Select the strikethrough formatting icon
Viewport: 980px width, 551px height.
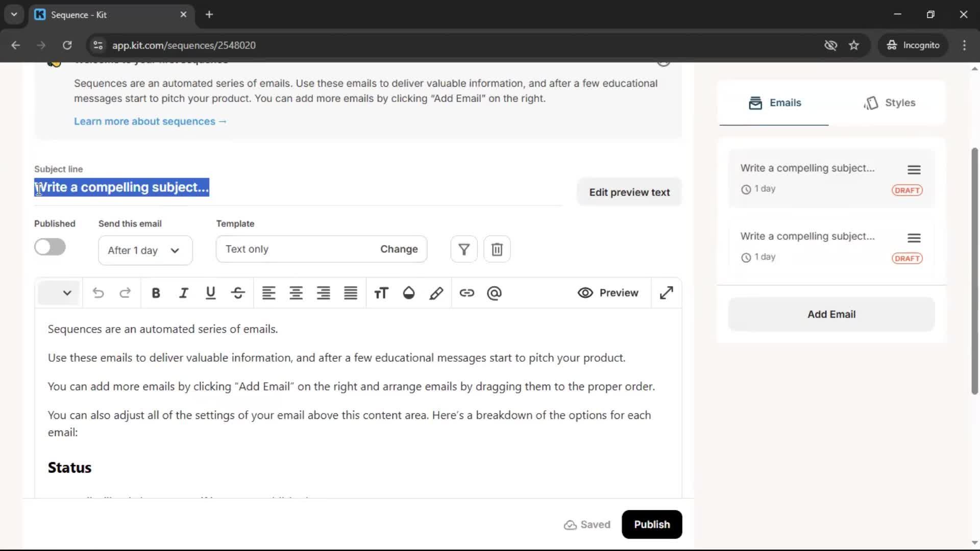tap(237, 293)
